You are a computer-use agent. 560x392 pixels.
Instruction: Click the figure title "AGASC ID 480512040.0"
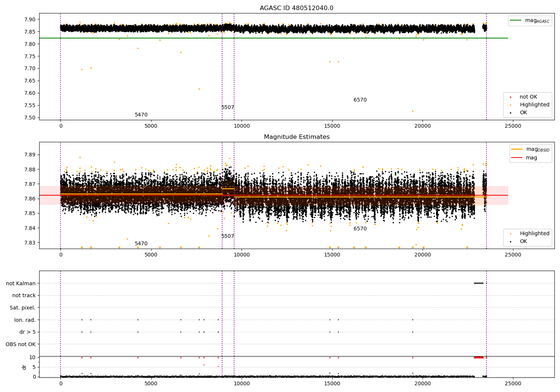tap(296, 8)
